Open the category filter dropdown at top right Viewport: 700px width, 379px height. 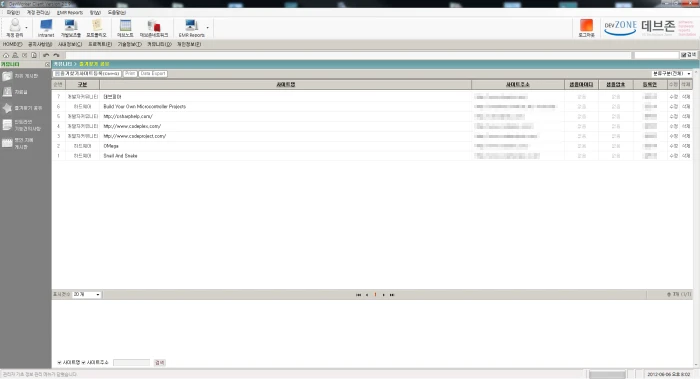pos(671,74)
